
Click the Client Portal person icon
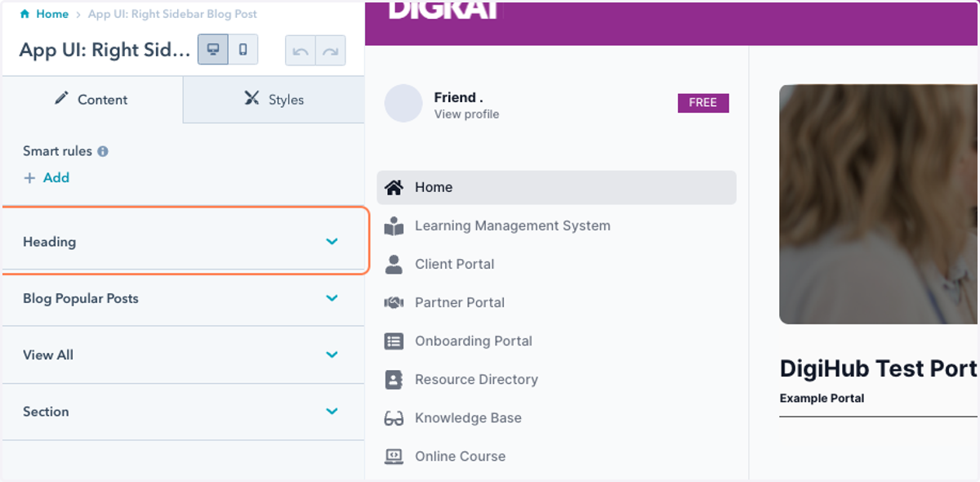pyautogui.click(x=394, y=264)
